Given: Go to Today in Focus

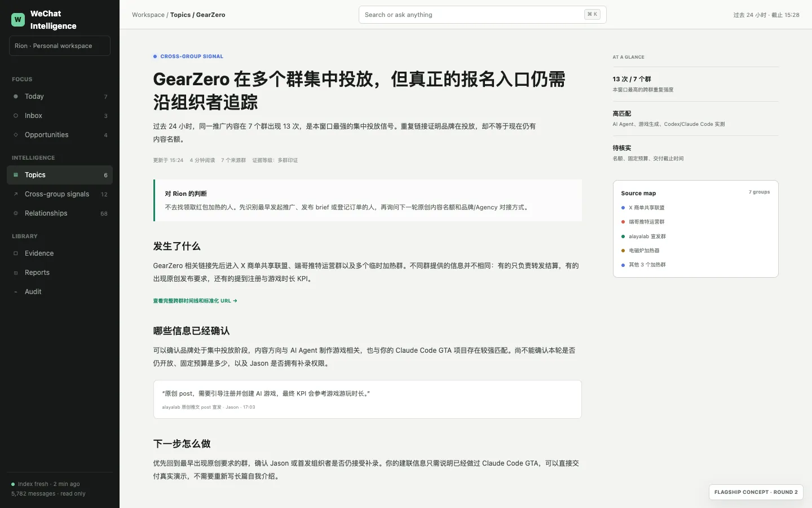Looking at the screenshot, I should point(60,97).
